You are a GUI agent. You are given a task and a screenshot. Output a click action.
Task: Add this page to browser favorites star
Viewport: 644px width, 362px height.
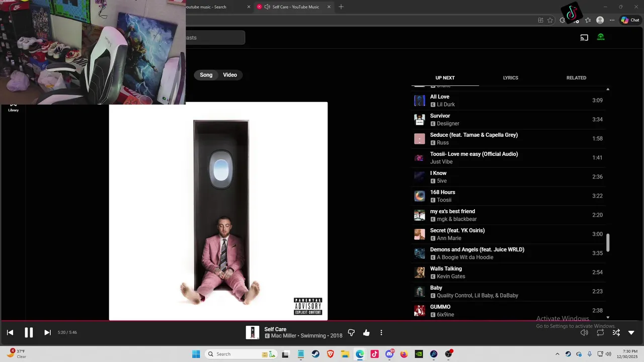[550, 20]
